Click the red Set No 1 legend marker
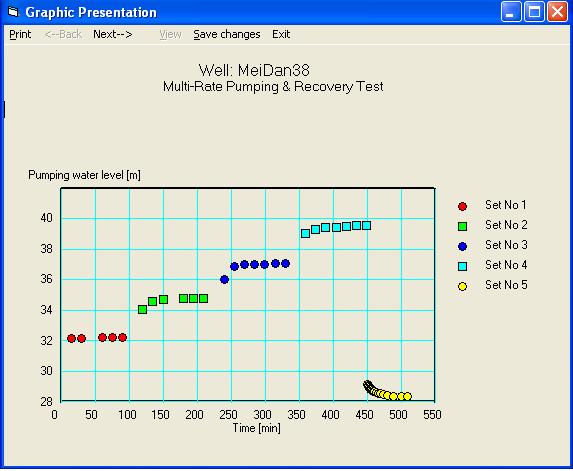Viewport: 573px width, 471px height. [x=462, y=206]
